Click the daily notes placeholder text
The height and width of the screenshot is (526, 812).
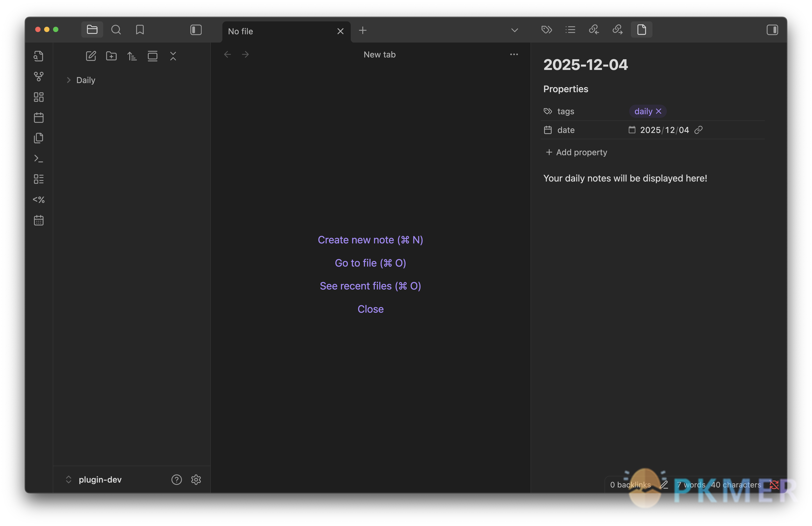625,178
